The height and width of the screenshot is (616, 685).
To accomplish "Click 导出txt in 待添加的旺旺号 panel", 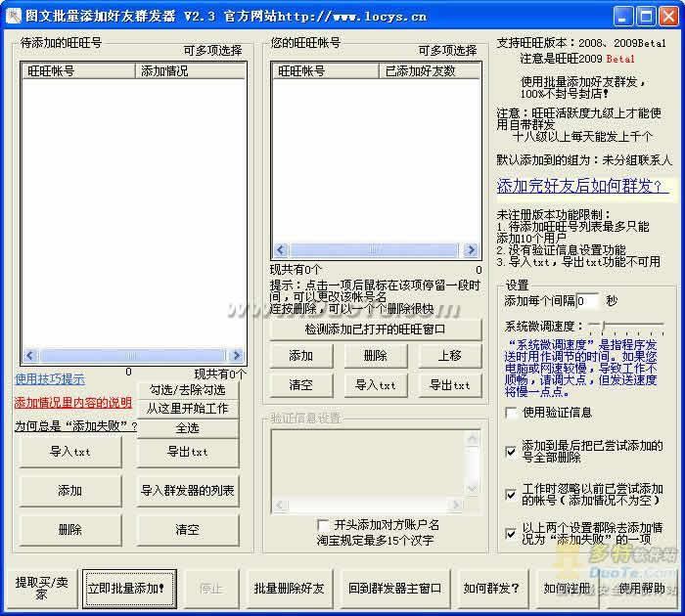I will point(188,452).
